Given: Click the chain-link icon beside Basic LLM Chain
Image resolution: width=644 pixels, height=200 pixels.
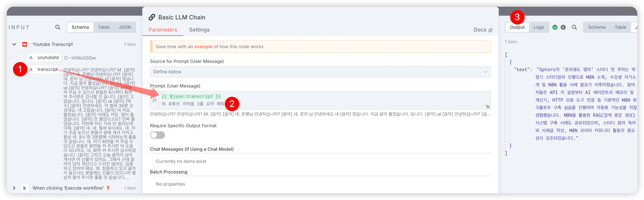Looking at the screenshot, I should click(x=152, y=17).
